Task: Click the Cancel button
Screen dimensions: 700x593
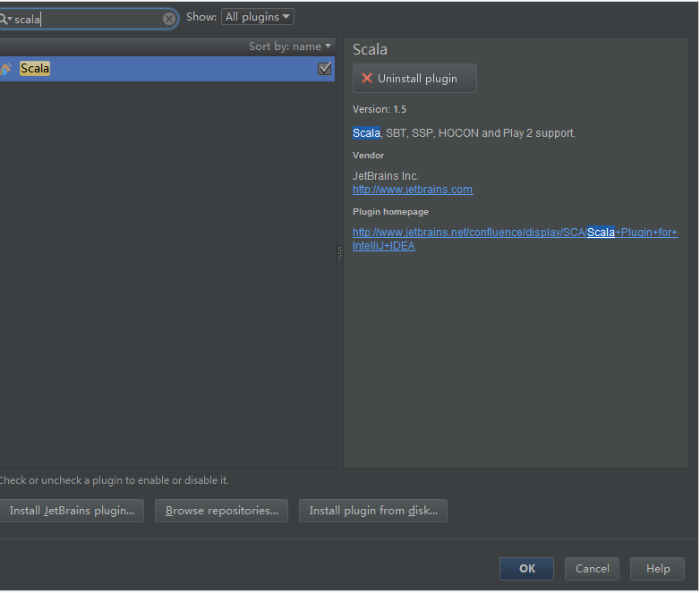Action: 592,569
